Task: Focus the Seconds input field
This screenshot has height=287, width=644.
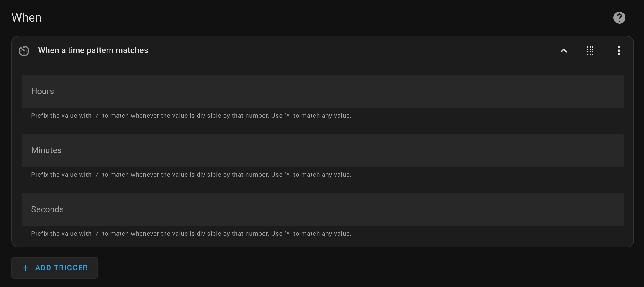Action: pyautogui.click(x=323, y=209)
